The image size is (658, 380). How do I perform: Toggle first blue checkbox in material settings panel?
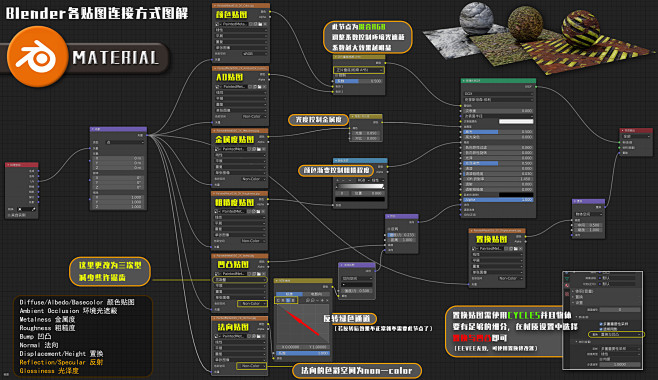[601, 324]
